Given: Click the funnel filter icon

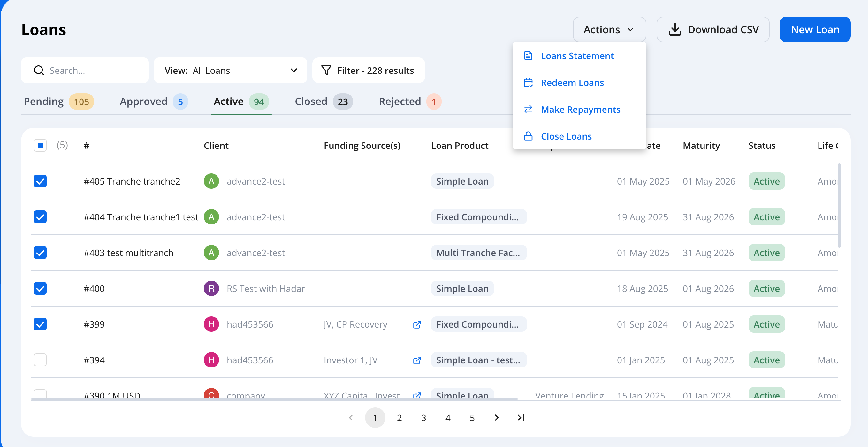Looking at the screenshot, I should pyautogui.click(x=326, y=70).
